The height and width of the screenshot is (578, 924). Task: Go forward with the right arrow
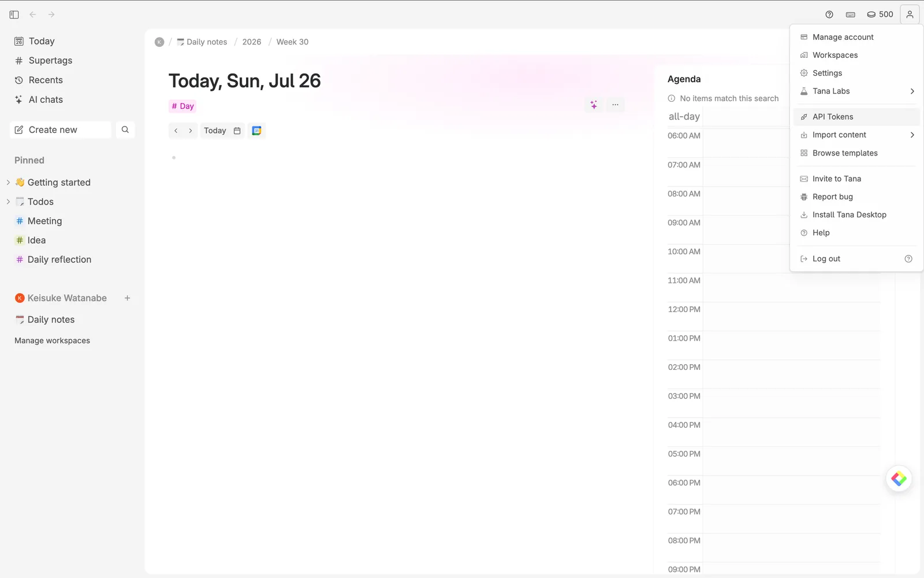[x=51, y=14]
